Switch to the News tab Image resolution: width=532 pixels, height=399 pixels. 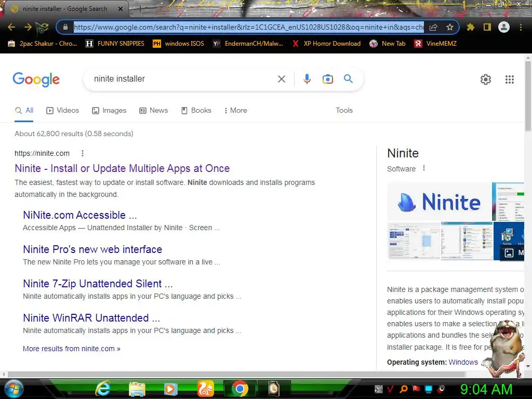(154, 110)
